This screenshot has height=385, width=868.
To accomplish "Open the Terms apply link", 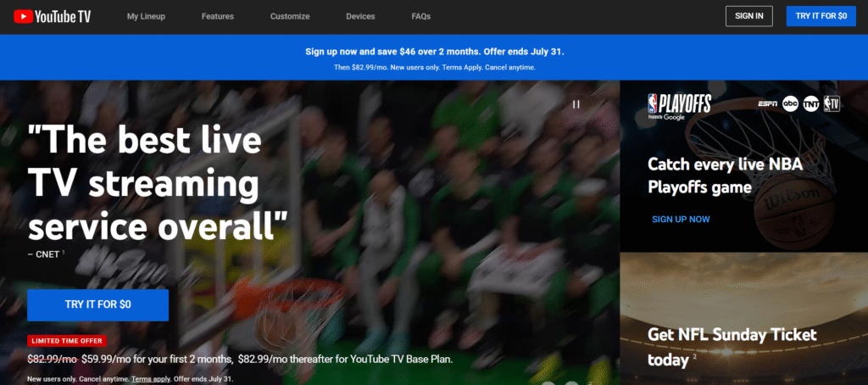I will (x=150, y=379).
